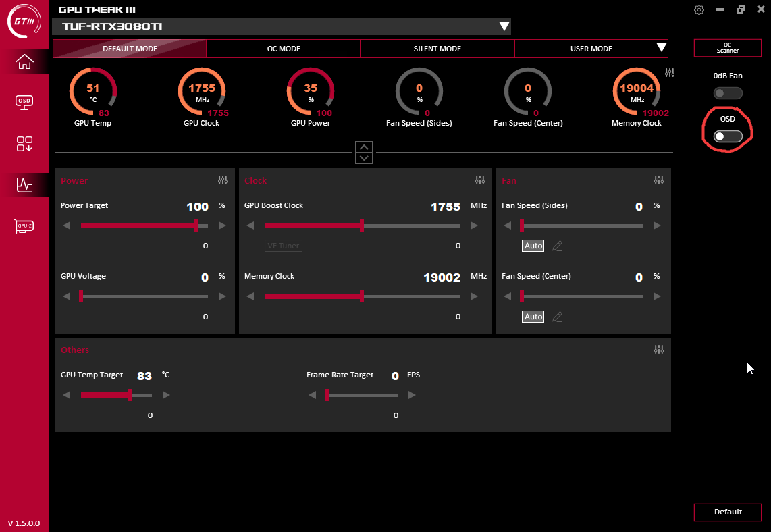Open Clock panel settings sliders icon
This screenshot has width=771, height=532.
pyautogui.click(x=480, y=180)
